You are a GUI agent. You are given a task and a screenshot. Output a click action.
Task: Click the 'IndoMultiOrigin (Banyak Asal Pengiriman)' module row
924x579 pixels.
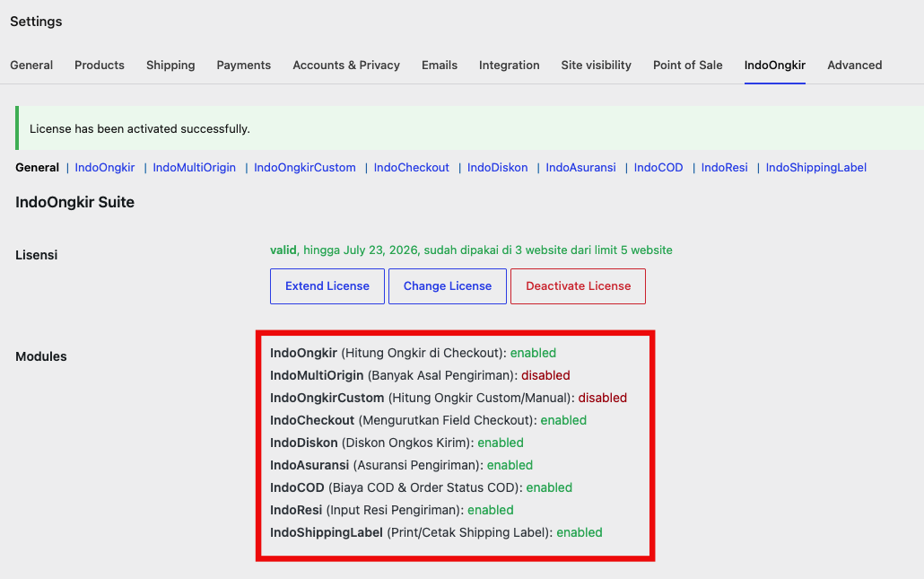(420, 375)
